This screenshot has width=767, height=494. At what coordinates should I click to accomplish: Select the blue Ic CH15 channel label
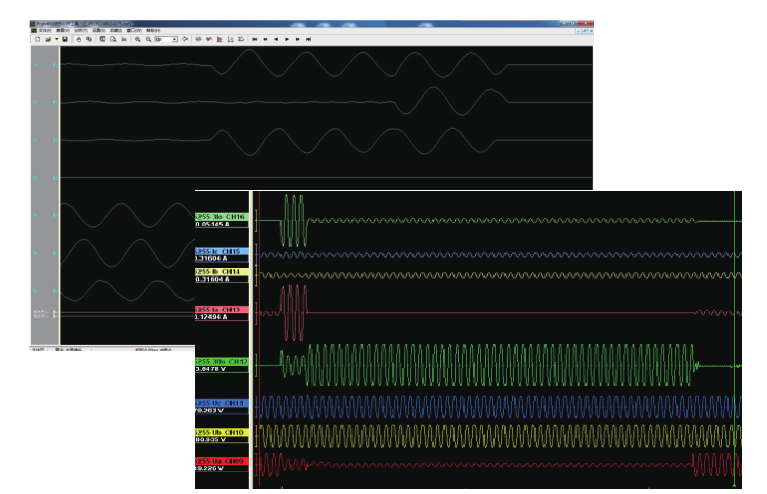click(x=220, y=251)
